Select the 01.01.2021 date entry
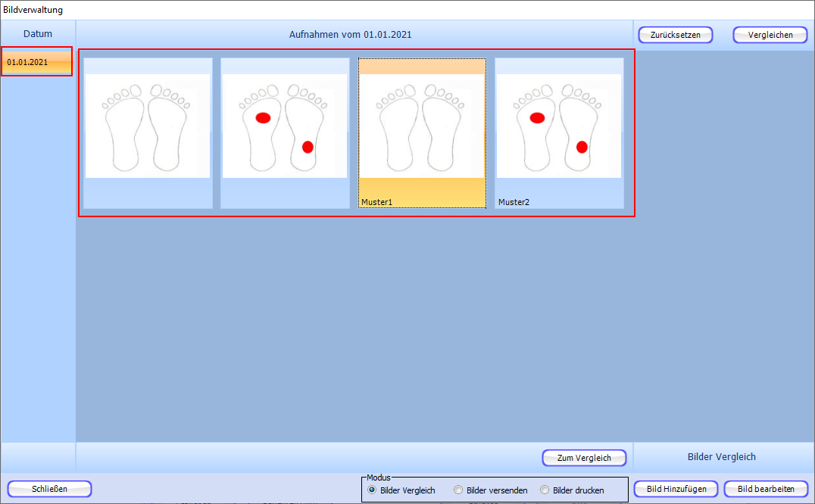The height and width of the screenshot is (504, 815). point(37,62)
